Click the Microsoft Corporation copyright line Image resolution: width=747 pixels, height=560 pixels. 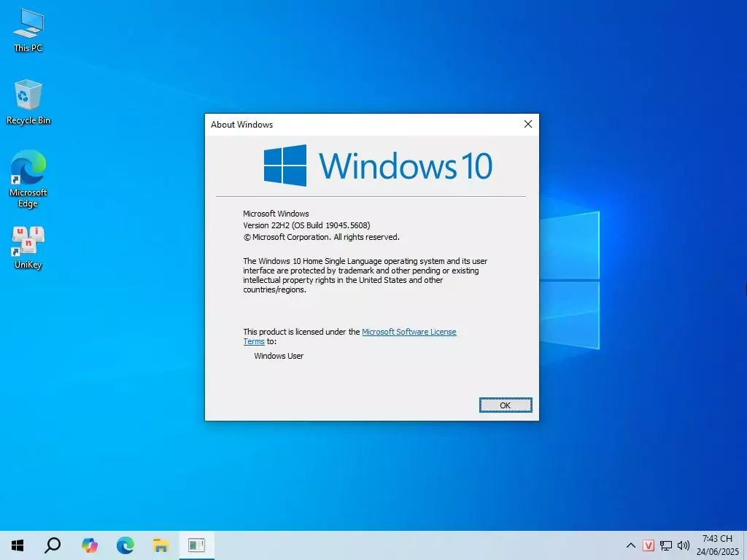(321, 237)
